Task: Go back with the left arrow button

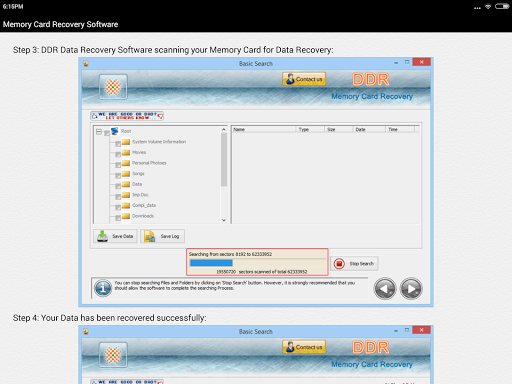Action: [x=385, y=288]
